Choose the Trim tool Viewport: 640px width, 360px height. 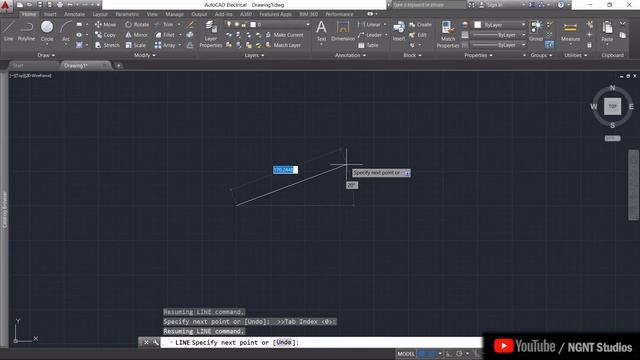coord(164,24)
